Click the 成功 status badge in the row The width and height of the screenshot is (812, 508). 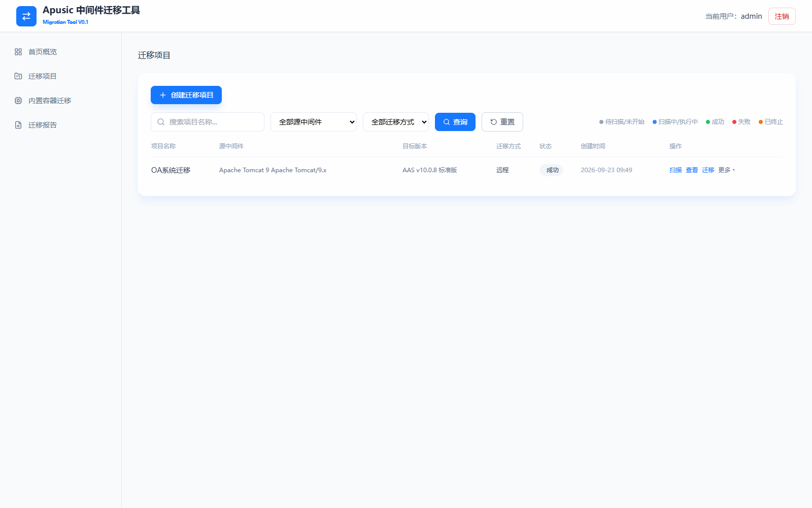(551, 170)
